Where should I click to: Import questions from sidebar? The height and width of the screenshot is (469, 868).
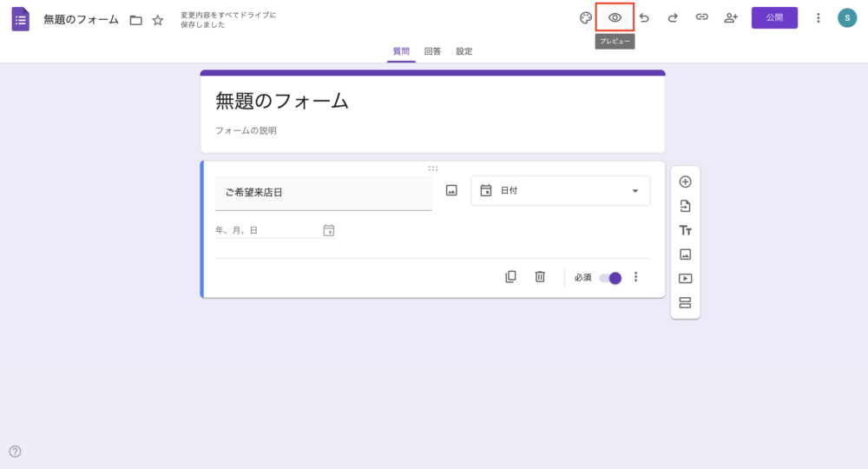pos(686,206)
